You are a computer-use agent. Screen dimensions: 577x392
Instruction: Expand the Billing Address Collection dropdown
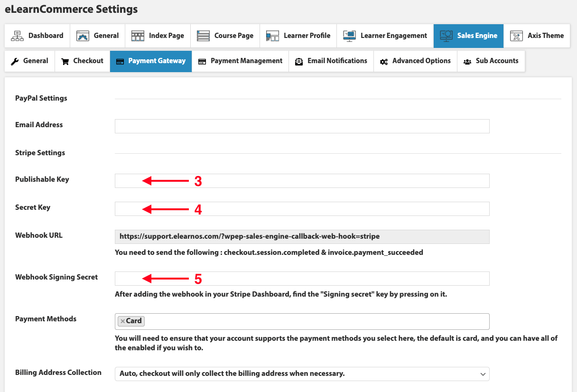(302, 374)
